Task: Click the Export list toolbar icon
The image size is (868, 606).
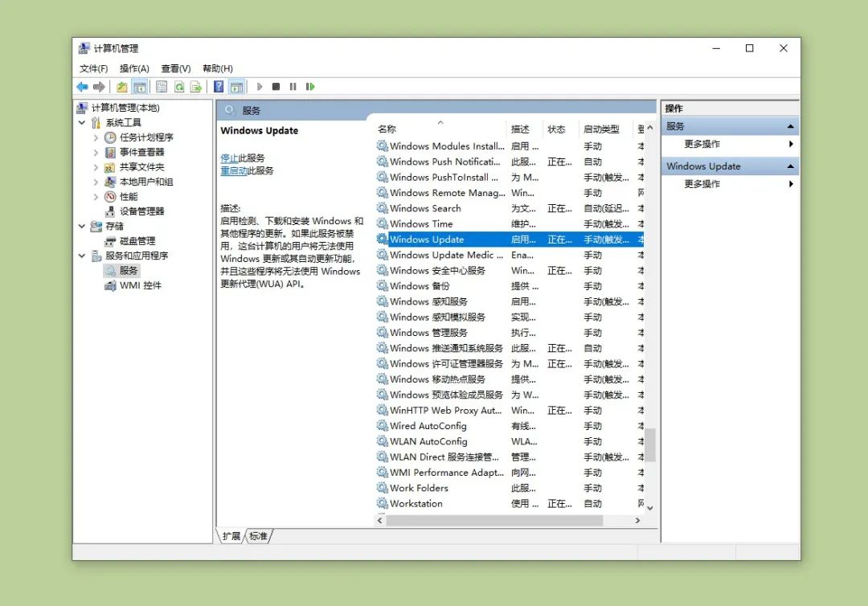Action: coord(196,86)
